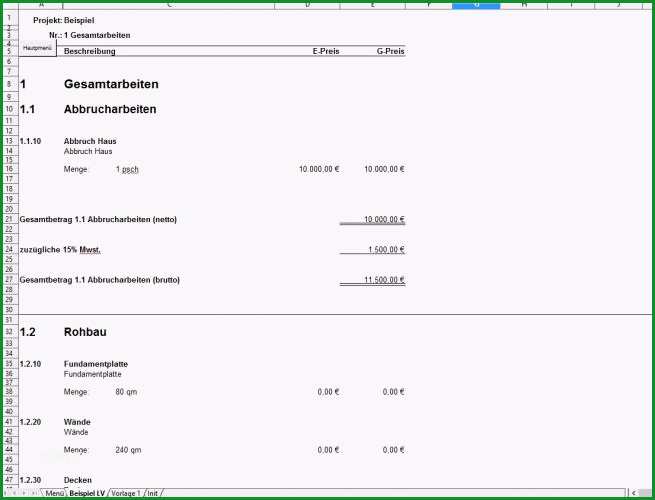Click the Hauptmenü button

coord(37,48)
